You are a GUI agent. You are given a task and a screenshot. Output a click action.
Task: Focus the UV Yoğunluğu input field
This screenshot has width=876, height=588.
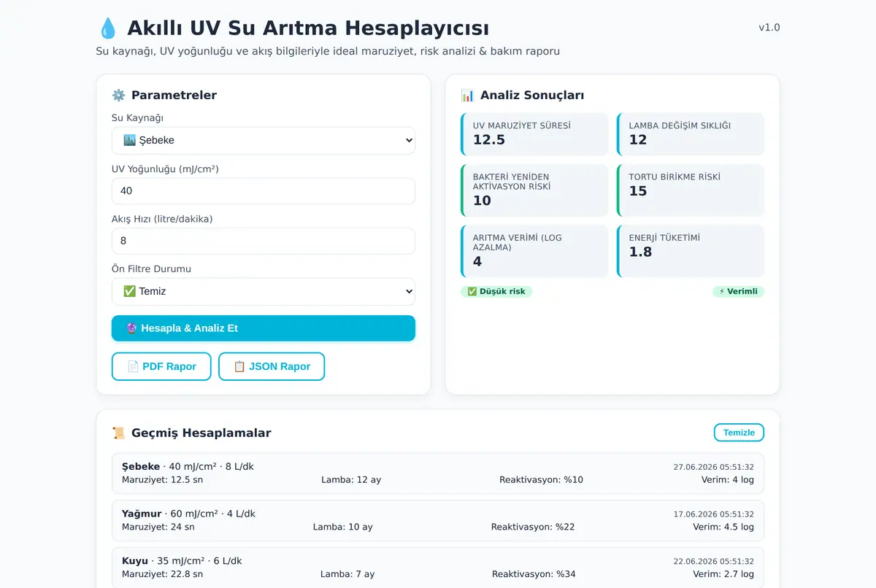coord(264,190)
